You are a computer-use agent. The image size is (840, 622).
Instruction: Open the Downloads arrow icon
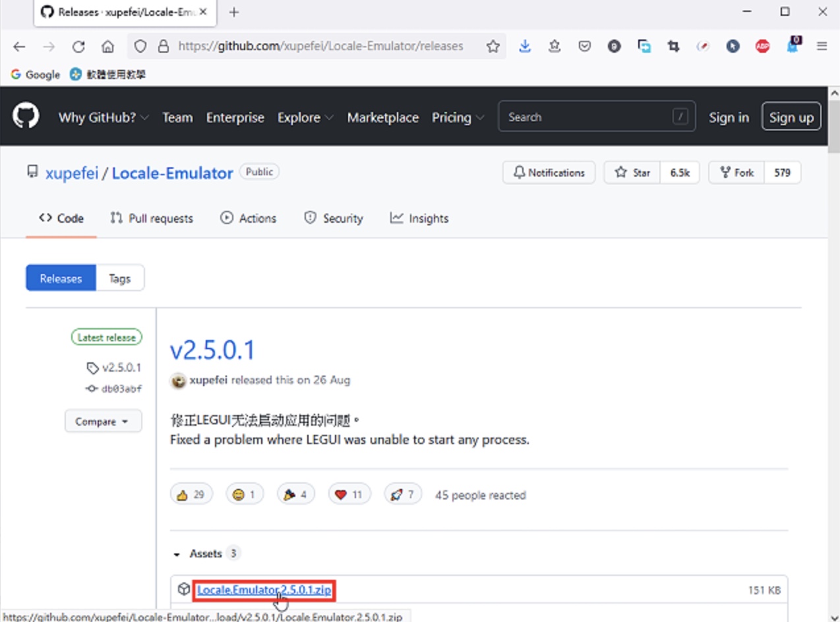(x=525, y=46)
